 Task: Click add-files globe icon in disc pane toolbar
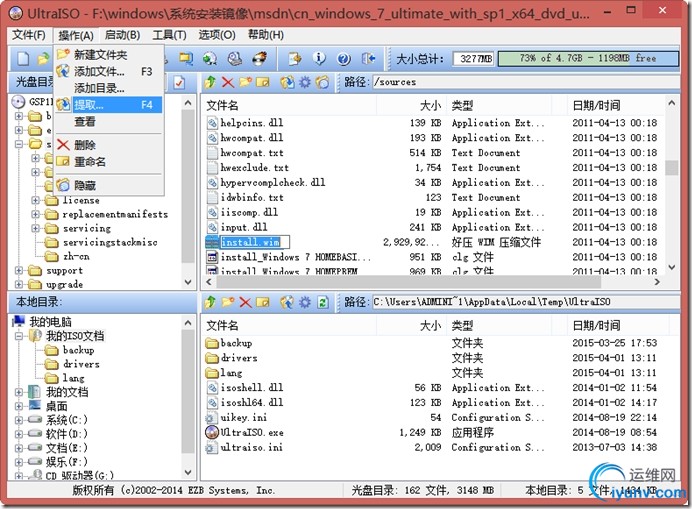point(287,82)
